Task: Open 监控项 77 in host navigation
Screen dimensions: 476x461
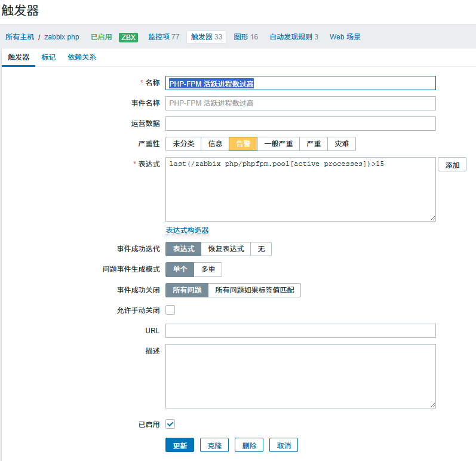Action: (x=164, y=37)
